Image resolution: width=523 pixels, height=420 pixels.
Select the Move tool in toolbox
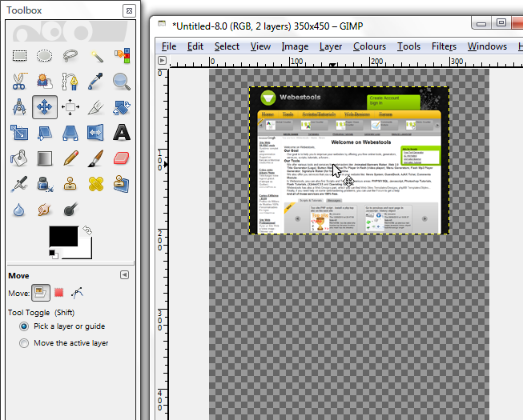pos(45,107)
